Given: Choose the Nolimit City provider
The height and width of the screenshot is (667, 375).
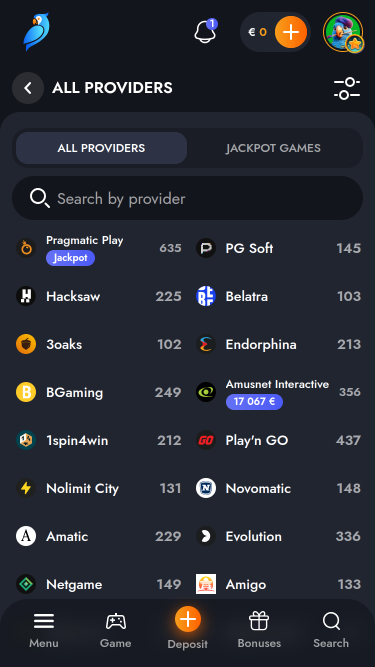Looking at the screenshot, I should 99,488.
